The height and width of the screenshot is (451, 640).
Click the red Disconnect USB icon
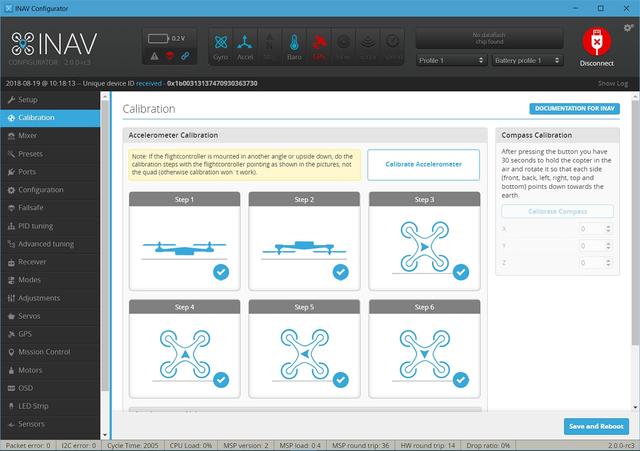click(597, 41)
